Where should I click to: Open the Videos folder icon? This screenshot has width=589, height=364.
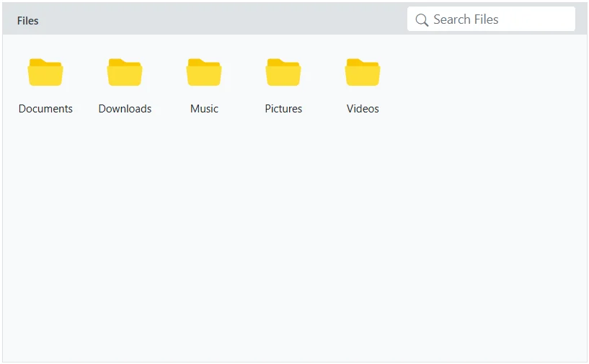coord(363,72)
